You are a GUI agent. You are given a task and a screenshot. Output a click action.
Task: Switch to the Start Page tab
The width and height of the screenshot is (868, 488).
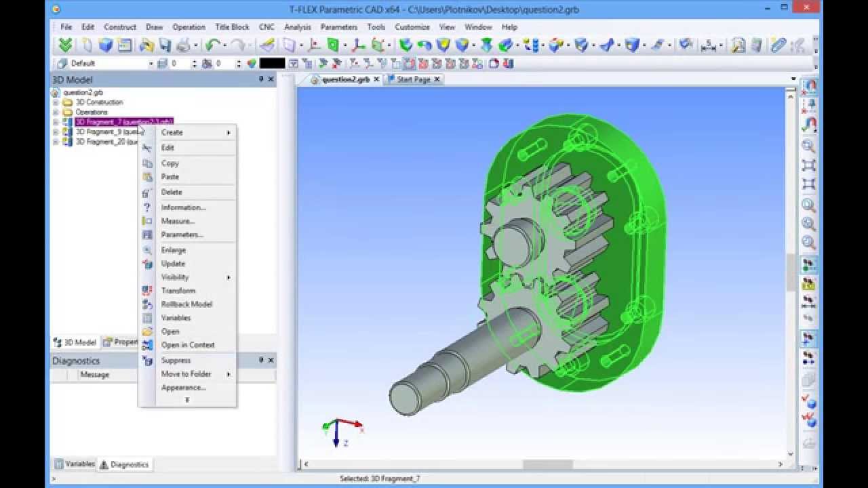coord(413,79)
